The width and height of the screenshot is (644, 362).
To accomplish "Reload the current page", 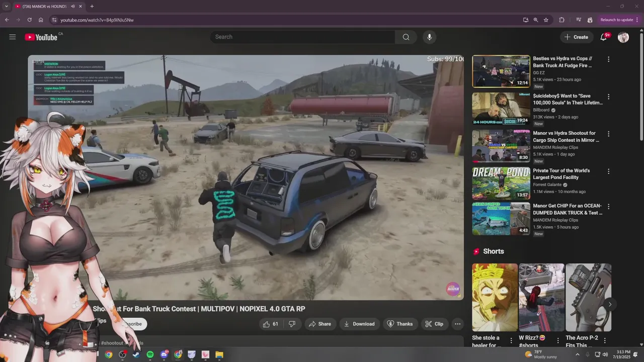I will 29,20.
